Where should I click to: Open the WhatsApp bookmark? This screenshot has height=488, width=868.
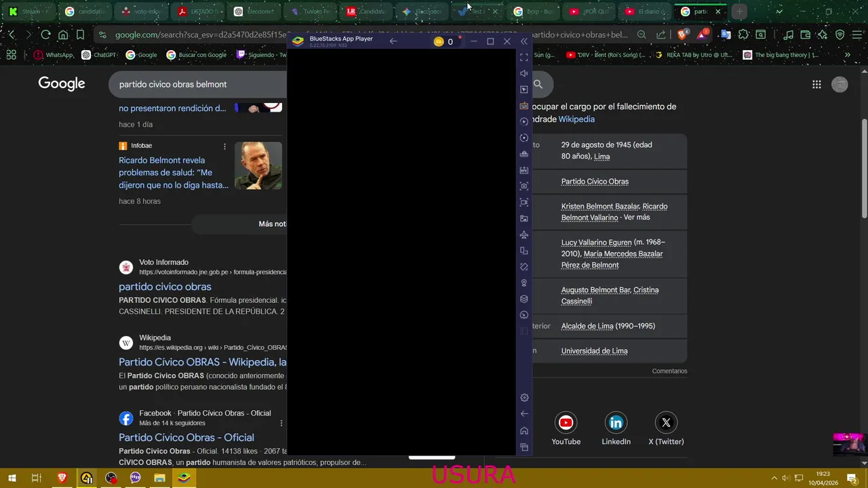click(x=54, y=55)
